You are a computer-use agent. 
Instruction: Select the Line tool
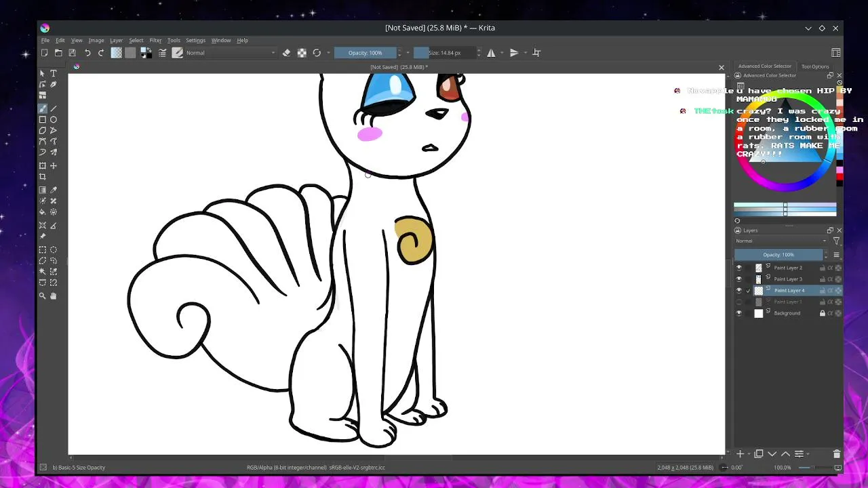[54, 108]
